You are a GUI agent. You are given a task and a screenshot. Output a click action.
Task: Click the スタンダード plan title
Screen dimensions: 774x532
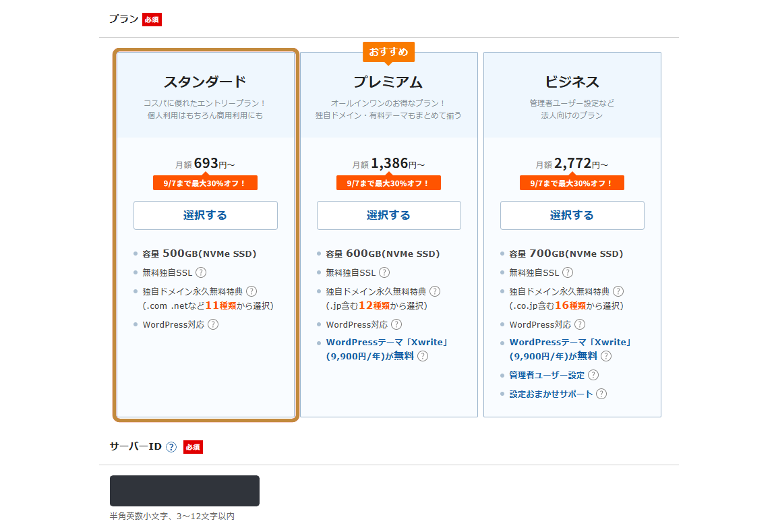click(x=206, y=82)
